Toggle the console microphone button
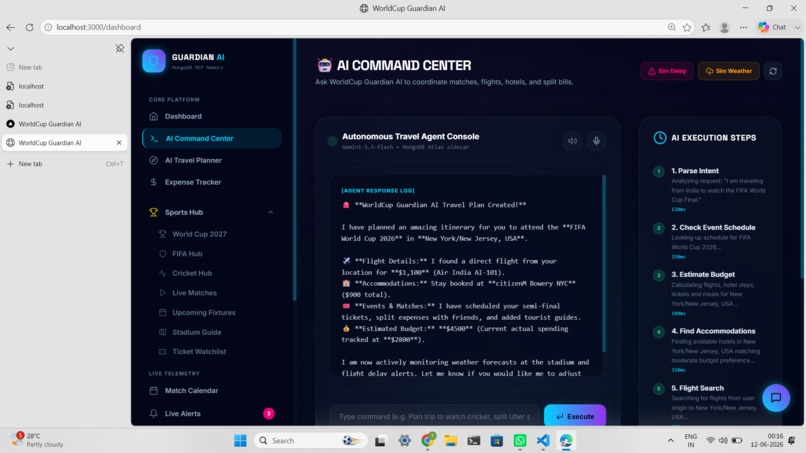 tap(596, 141)
